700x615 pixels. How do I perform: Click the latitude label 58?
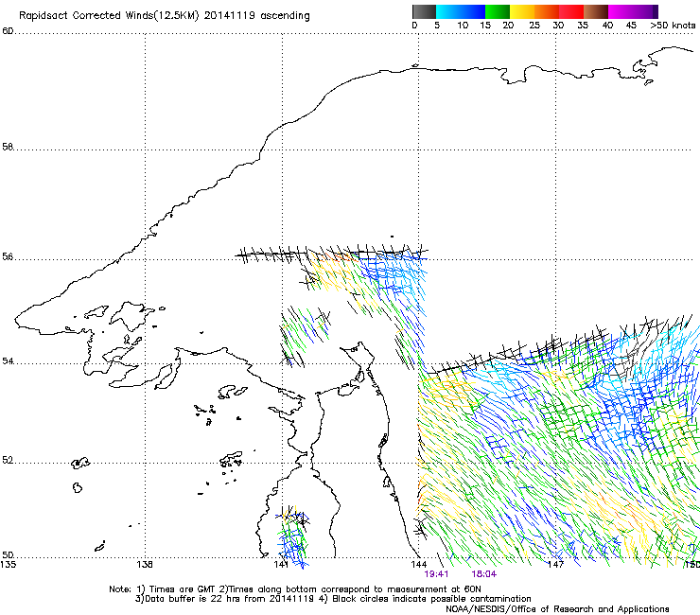(8, 147)
